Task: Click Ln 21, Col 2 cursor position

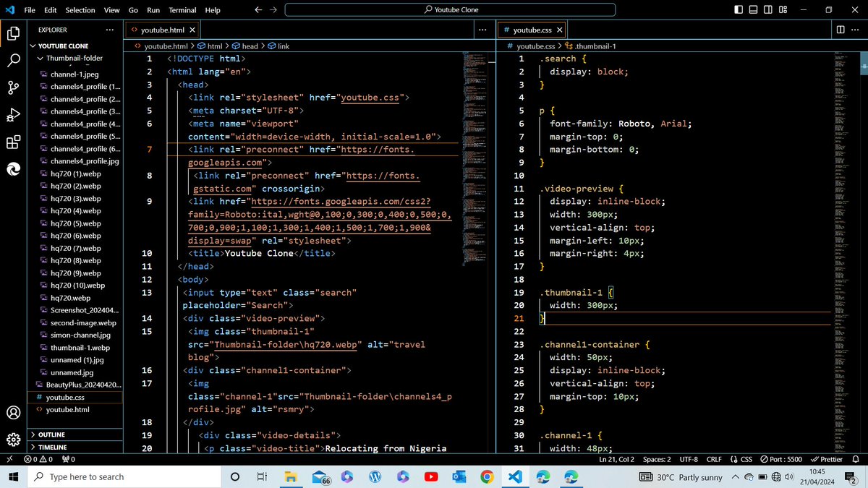Action: click(616, 459)
